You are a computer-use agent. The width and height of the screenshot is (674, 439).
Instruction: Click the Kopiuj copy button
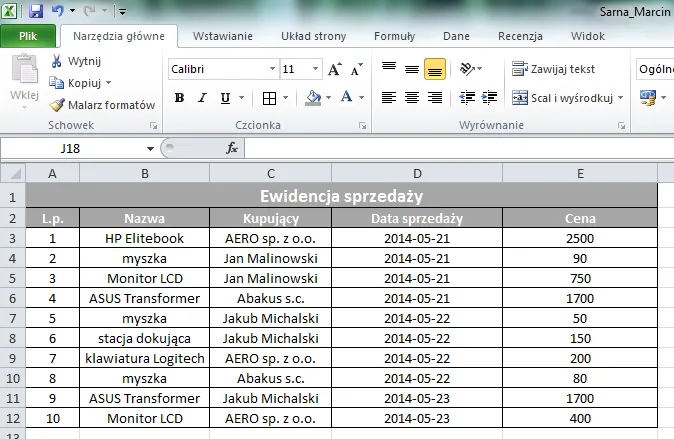83,82
